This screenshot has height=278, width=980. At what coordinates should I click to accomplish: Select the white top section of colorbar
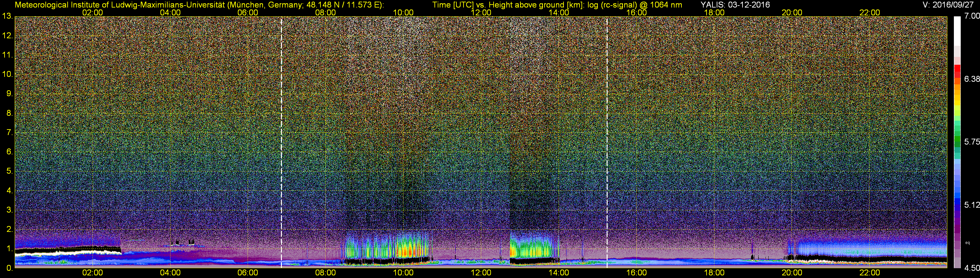(957, 30)
